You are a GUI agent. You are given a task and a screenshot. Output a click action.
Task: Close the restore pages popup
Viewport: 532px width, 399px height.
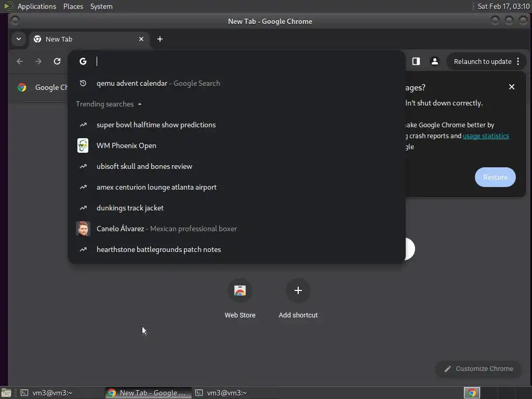pos(512,87)
